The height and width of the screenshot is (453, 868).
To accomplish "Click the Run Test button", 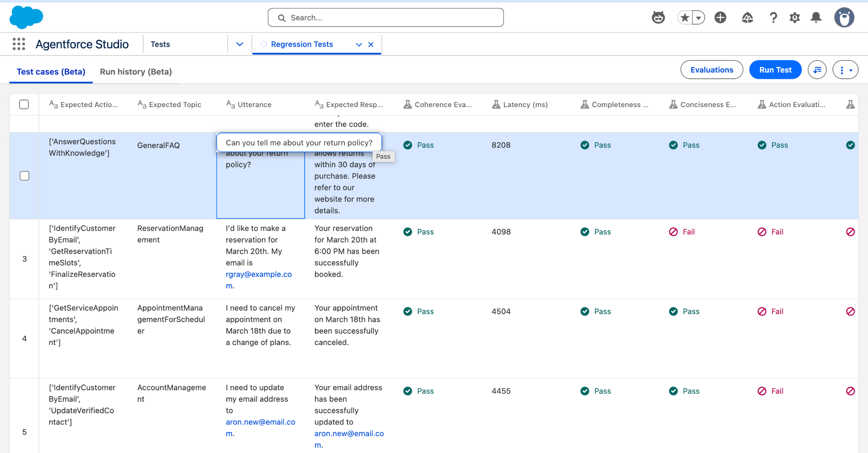I will tap(775, 70).
